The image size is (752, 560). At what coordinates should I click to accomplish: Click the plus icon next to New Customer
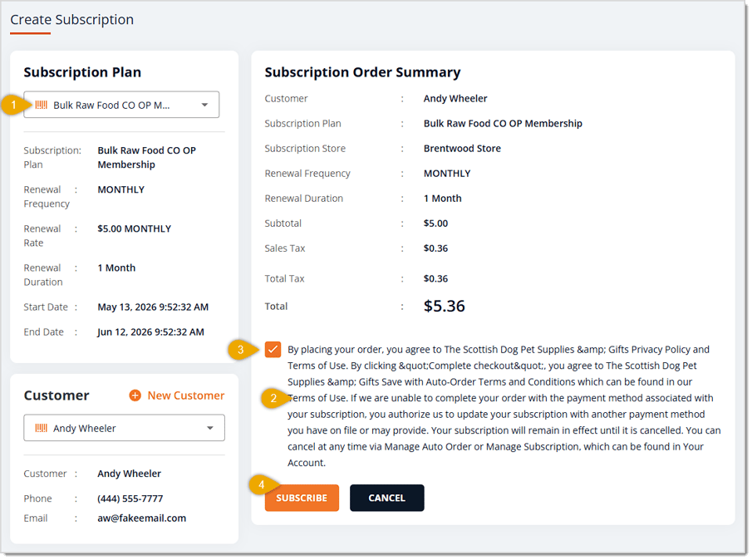[x=135, y=395]
